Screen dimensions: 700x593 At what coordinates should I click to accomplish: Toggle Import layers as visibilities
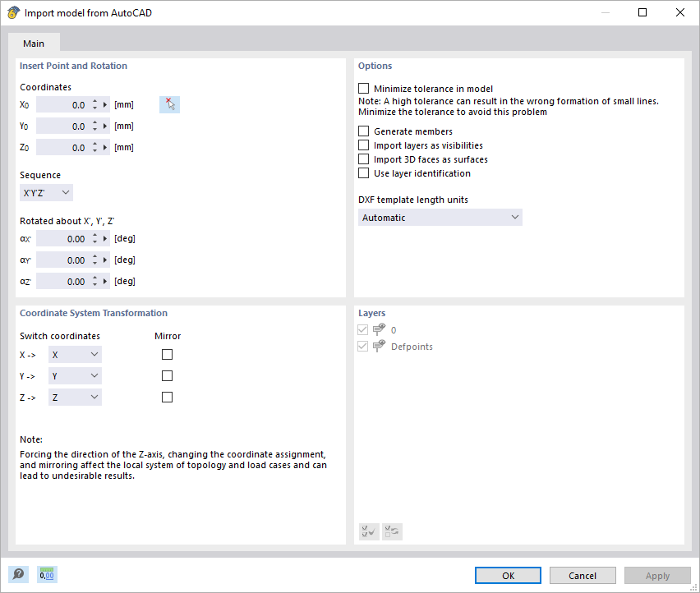coord(364,145)
